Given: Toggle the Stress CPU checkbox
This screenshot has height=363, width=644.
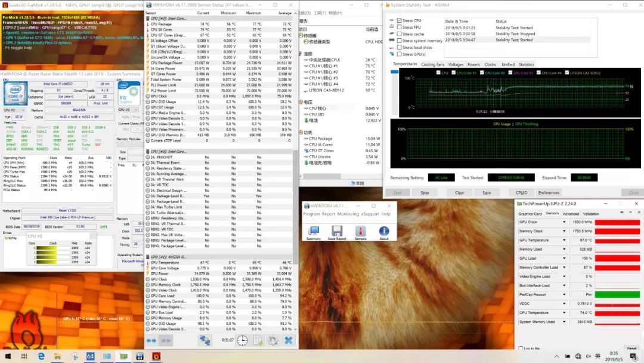Looking at the screenshot, I should pyautogui.click(x=399, y=20).
